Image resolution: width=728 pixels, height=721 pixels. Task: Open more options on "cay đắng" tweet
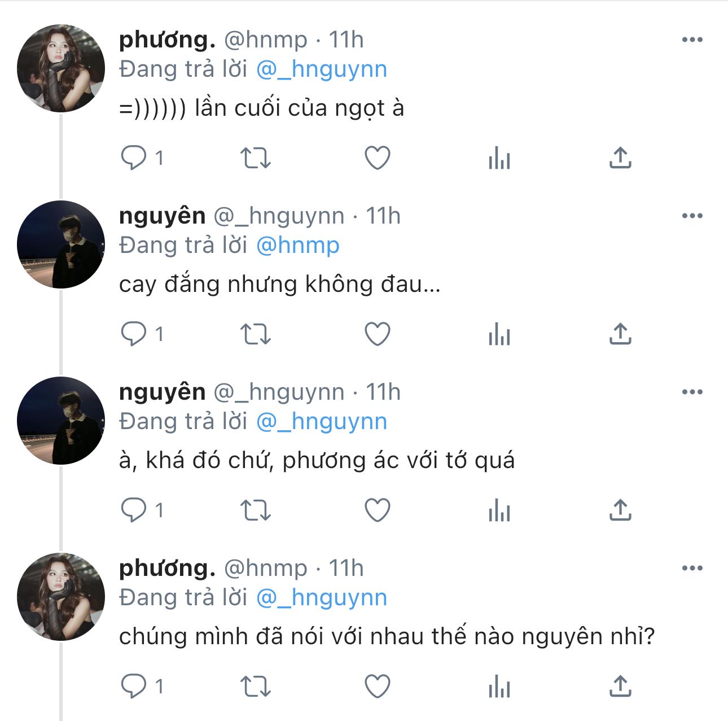pos(692,216)
